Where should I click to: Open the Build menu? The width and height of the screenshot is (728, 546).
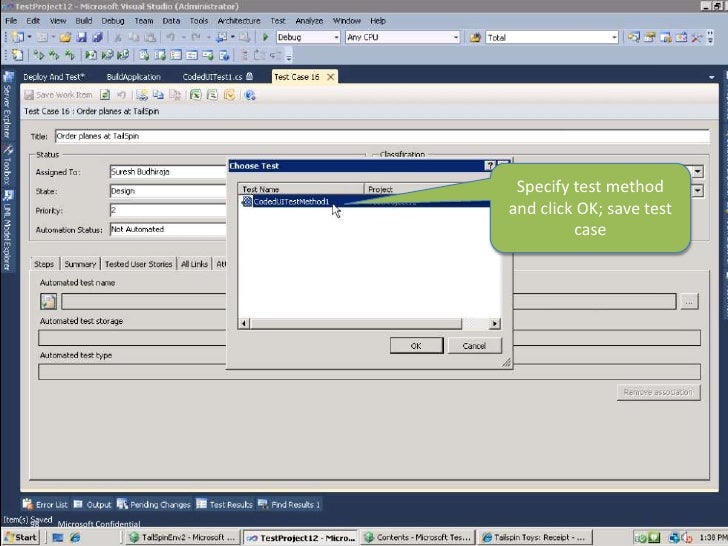(84, 21)
